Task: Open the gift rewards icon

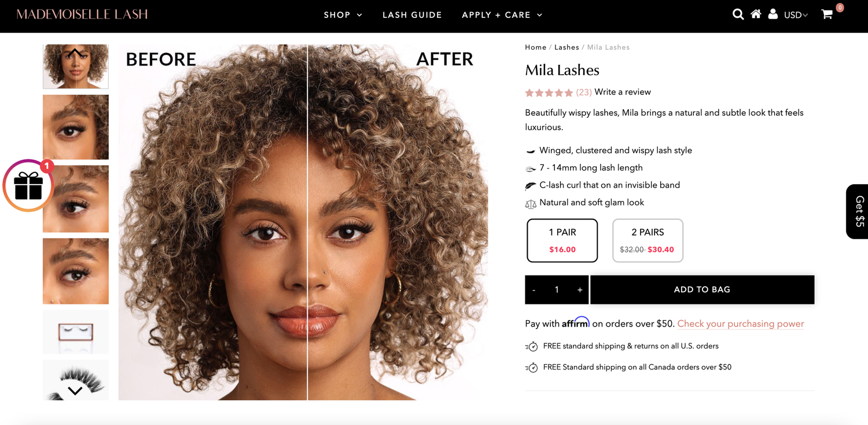Action: [x=28, y=186]
